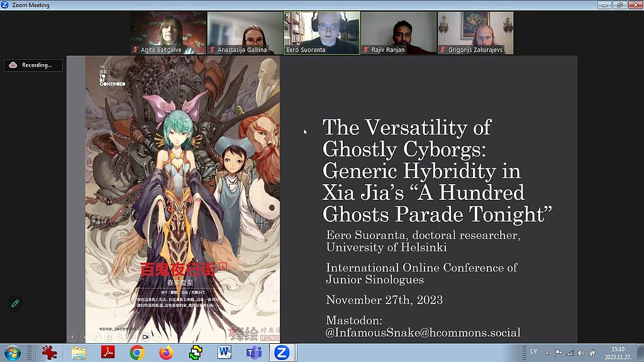Click the Recording indicator
Viewport: 644px width, 362px height.
tap(33, 65)
